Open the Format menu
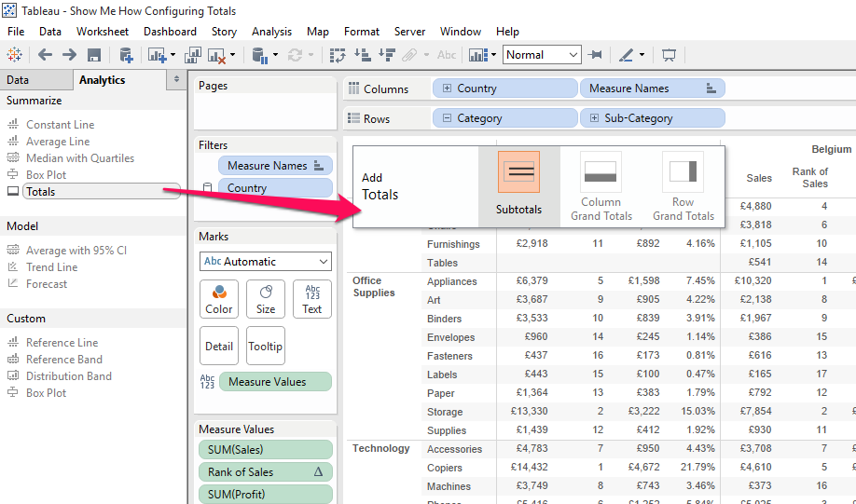Screen dimensions: 856x504 click(x=362, y=32)
